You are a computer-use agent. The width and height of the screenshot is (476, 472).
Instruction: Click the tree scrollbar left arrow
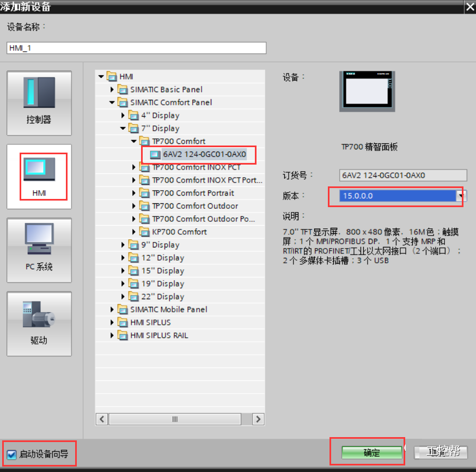(102, 419)
